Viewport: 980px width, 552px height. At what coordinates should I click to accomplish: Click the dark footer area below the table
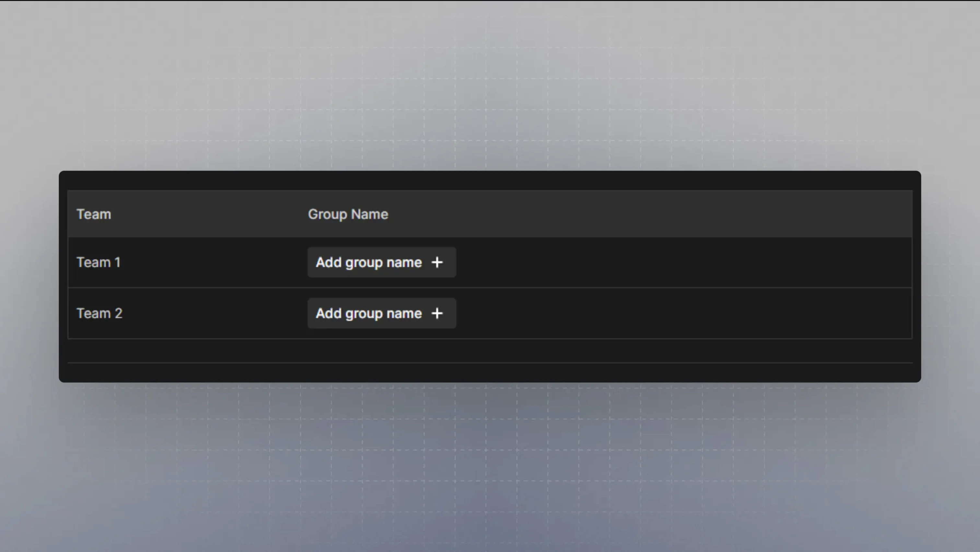490,351
